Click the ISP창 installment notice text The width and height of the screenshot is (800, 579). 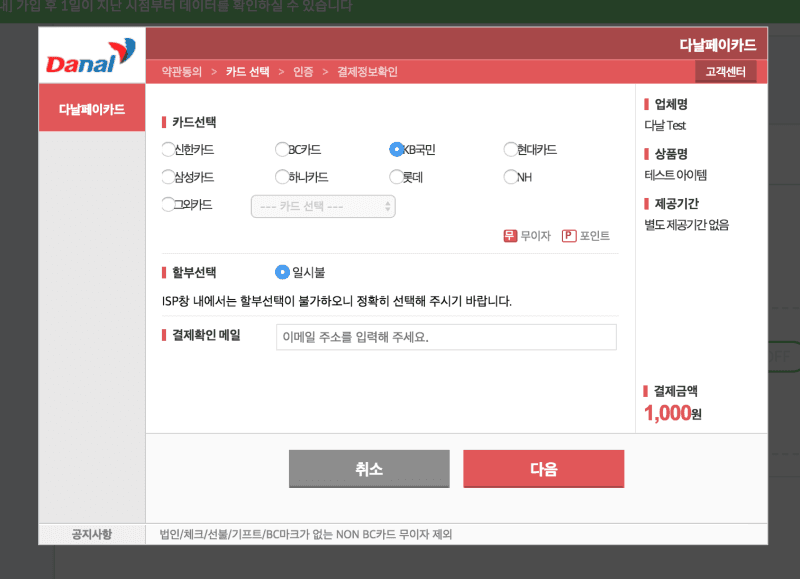[x=337, y=301]
